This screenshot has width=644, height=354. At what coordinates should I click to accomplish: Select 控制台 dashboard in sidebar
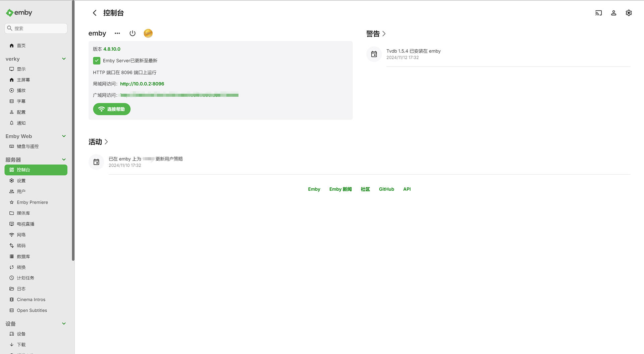coord(36,170)
